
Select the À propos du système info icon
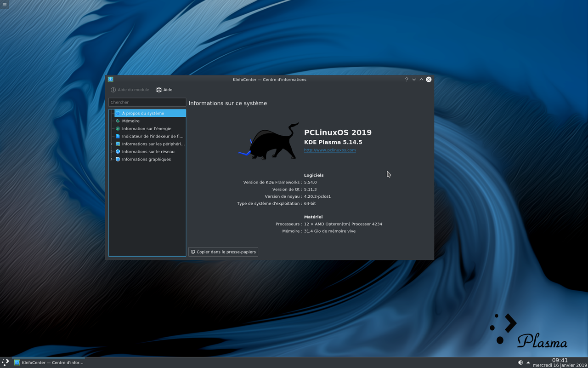click(x=118, y=113)
